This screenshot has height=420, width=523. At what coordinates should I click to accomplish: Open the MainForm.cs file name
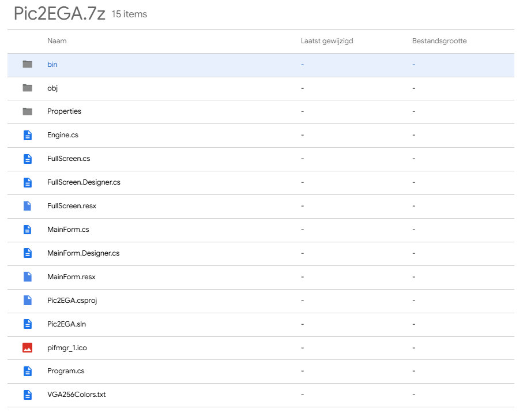pos(68,230)
